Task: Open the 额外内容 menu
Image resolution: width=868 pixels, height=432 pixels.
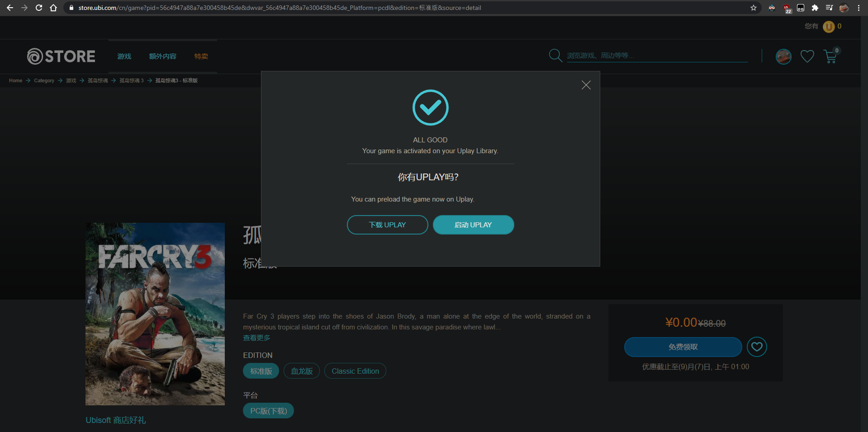Action: [x=163, y=56]
